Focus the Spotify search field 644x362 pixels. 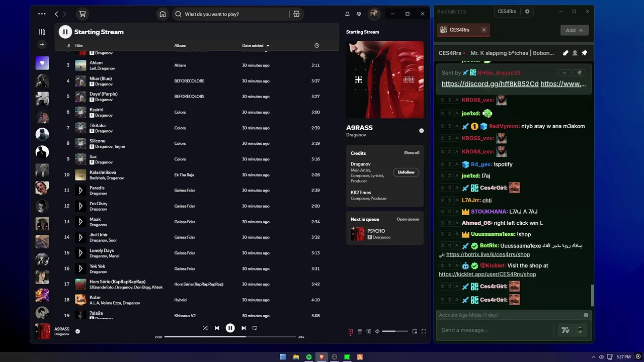tap(231, 14)
